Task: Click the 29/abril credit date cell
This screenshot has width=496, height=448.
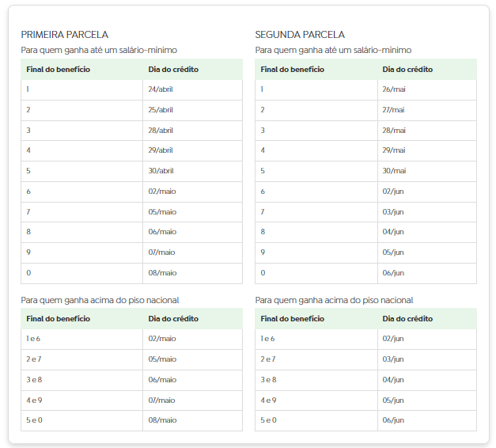Action: click(161, 150)
